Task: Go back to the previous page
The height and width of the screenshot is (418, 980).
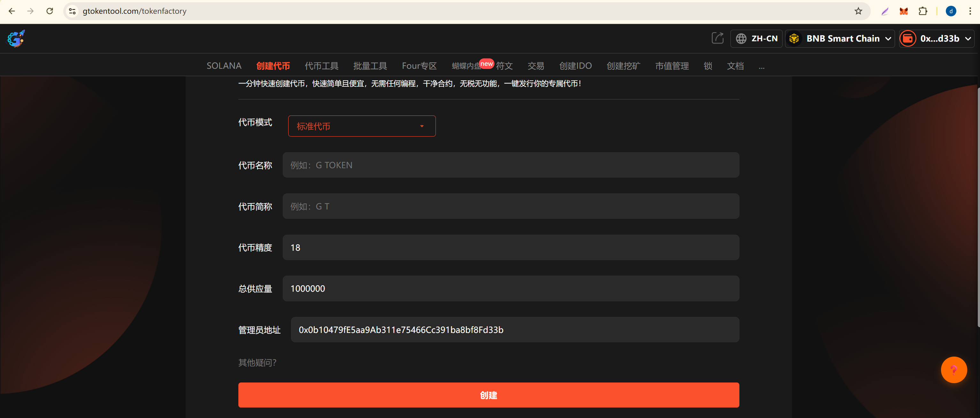Action: tap(12, 11)
